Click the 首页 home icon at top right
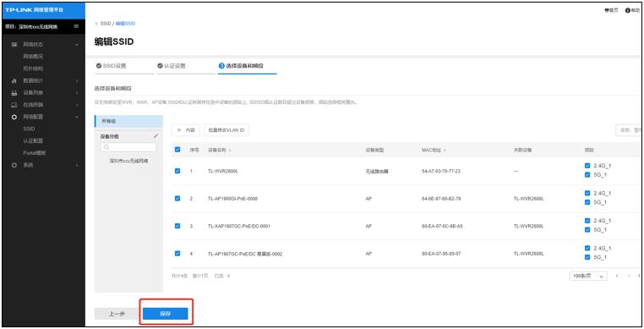The width and height of the screenshot is (644, 329). click(607, 10)
